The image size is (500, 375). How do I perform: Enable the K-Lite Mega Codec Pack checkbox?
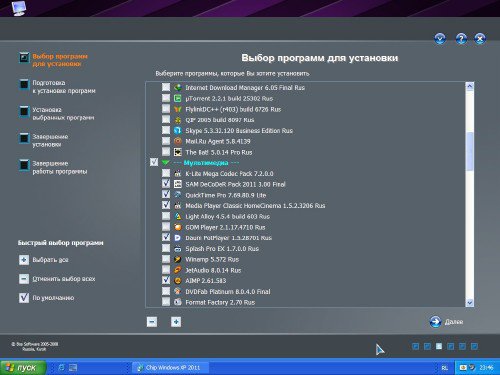(166, 173)
